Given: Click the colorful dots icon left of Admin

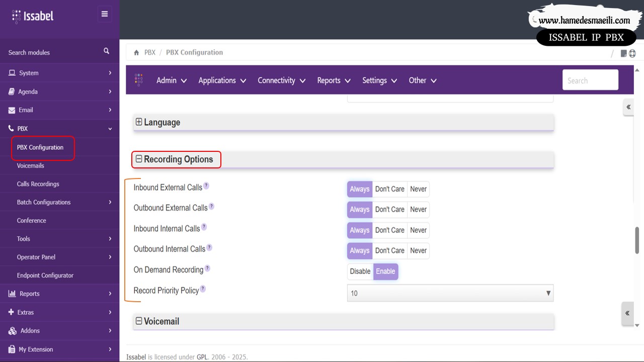Looking at the screenshot, I should pos(139,80).
